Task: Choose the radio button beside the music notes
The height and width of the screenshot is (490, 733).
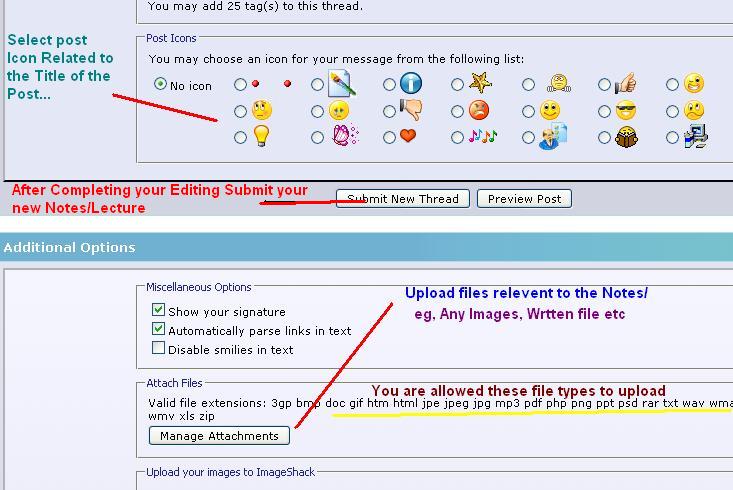Action: click(x=457, y=137)
